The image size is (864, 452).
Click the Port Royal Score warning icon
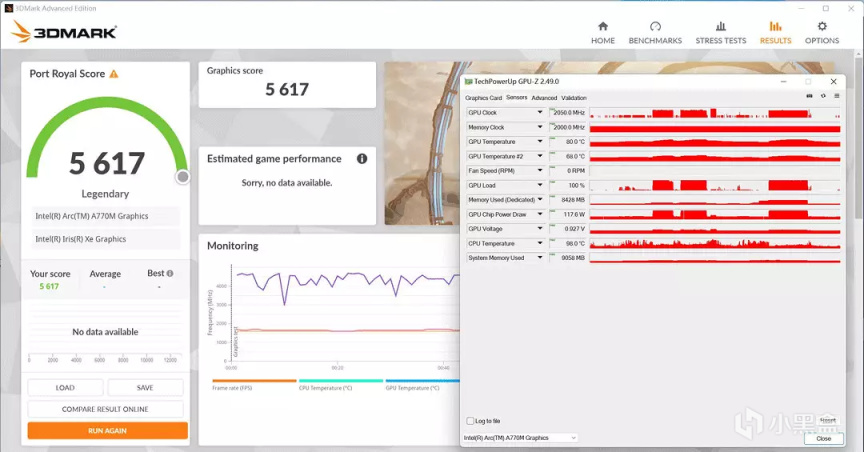[114, 74]
